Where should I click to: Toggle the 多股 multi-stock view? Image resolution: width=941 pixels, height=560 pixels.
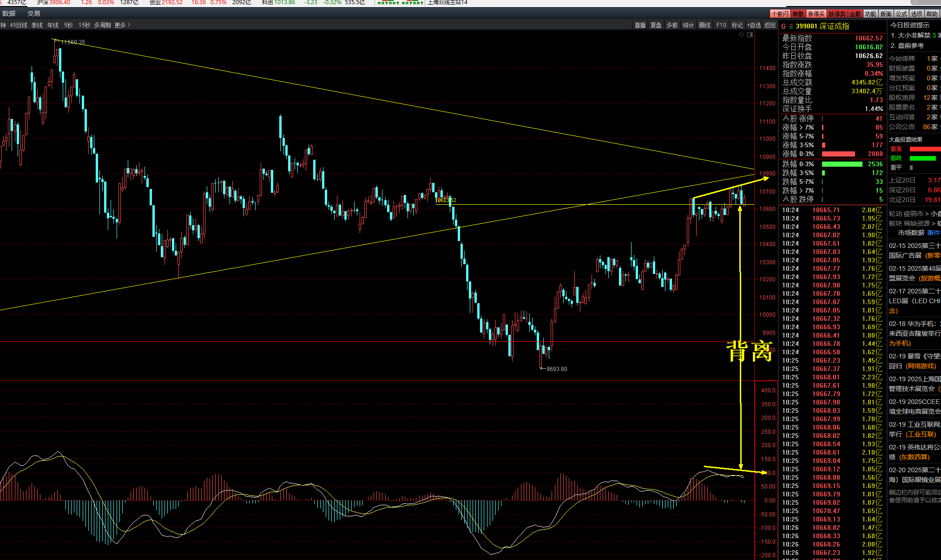[672, 25]
